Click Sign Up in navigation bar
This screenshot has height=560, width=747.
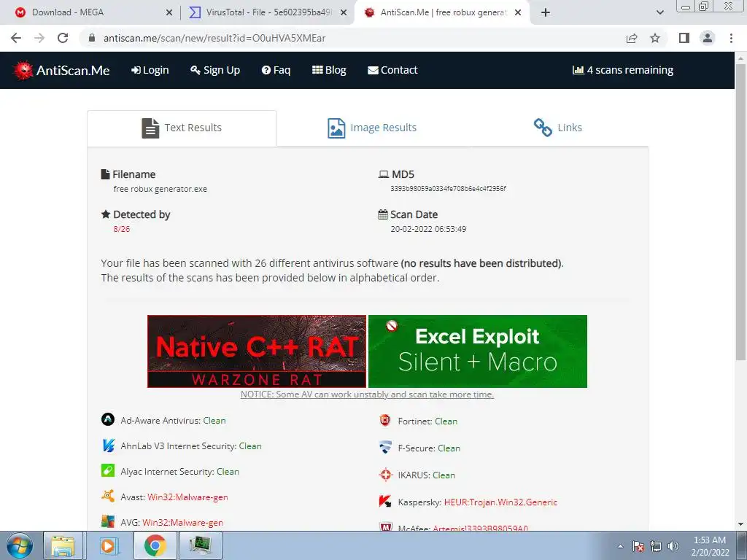(215, 70)
